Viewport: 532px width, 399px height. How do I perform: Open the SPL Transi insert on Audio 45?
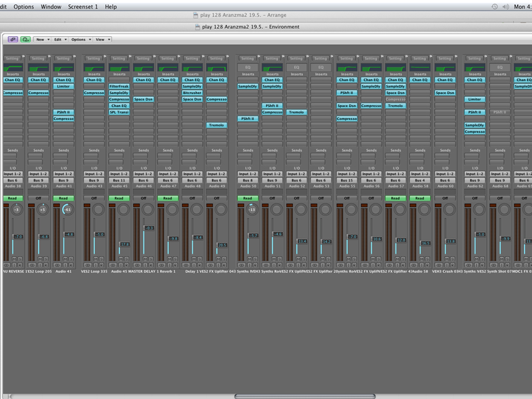(119, 112)
